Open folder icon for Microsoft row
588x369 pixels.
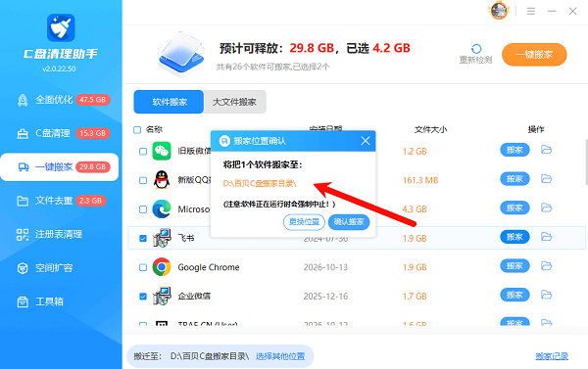tap(547, 208)
